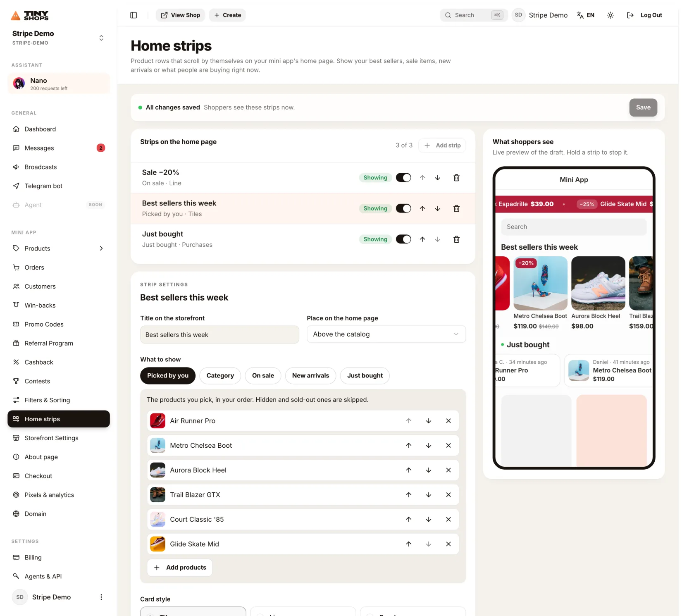This screenshot has width=682, height=616.
Task: Open the Nano assistant card
Action: (59, 84)
